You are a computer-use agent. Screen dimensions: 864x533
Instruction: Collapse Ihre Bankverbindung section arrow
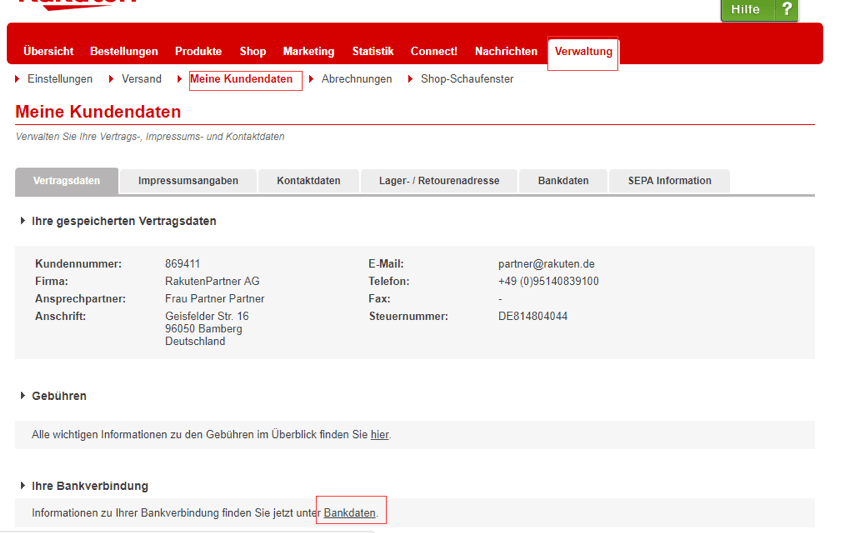[23, 485]
